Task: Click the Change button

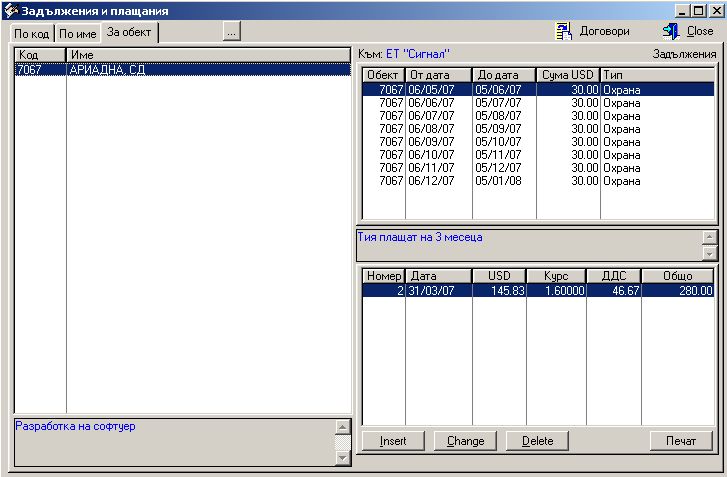Action: point(465,441)
